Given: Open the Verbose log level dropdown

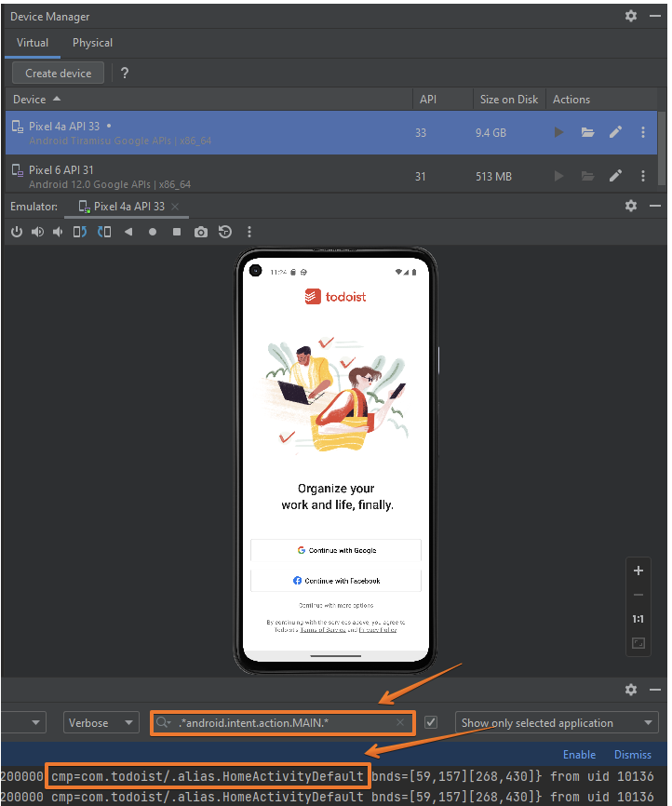Looking at the screenshot, I should (x=101, y=723).
